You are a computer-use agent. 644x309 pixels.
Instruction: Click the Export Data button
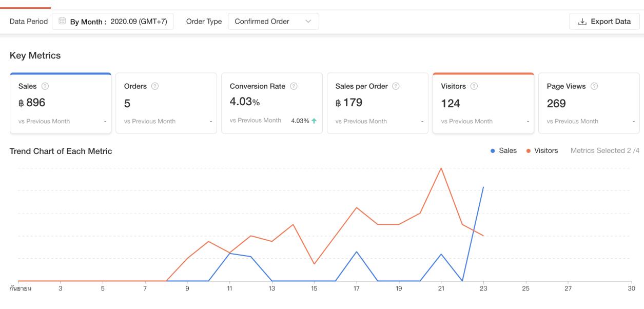point(604,22)
